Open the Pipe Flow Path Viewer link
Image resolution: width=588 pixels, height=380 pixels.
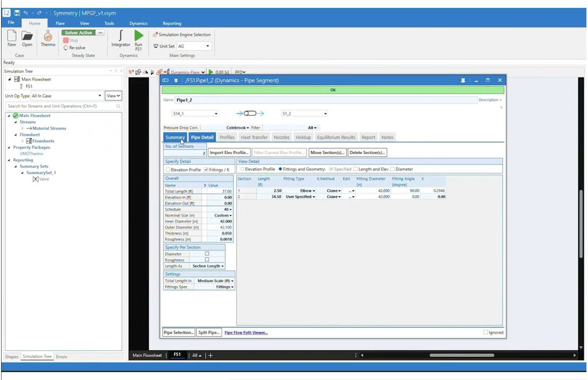(x=246, y=333)
